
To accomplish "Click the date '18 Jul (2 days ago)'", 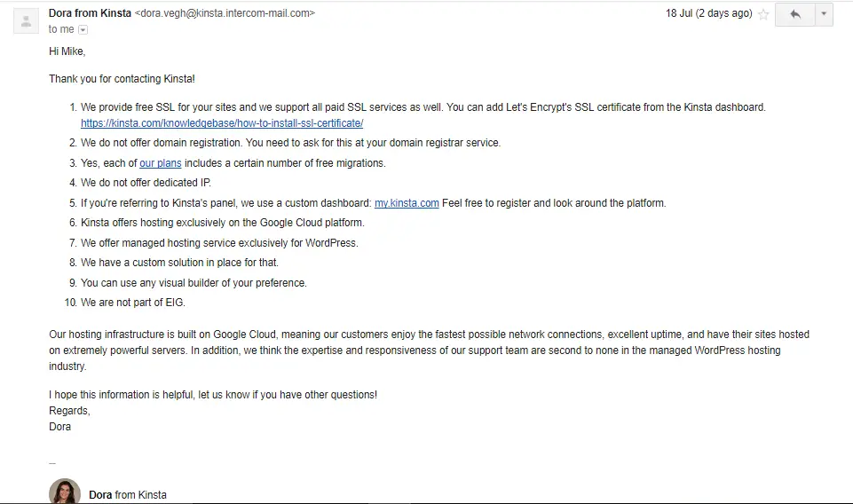I will pos(709,13).
